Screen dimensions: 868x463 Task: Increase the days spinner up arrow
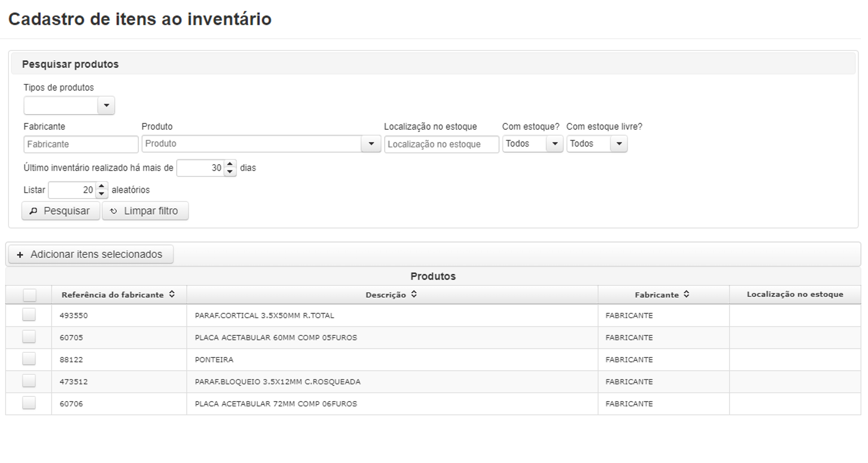click(230, 164)
